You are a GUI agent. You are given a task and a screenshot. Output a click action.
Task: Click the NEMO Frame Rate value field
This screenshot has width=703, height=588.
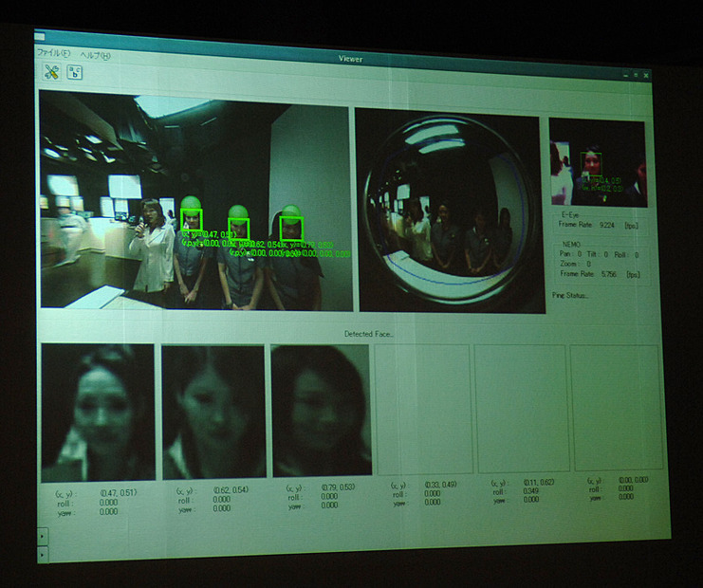607,274
